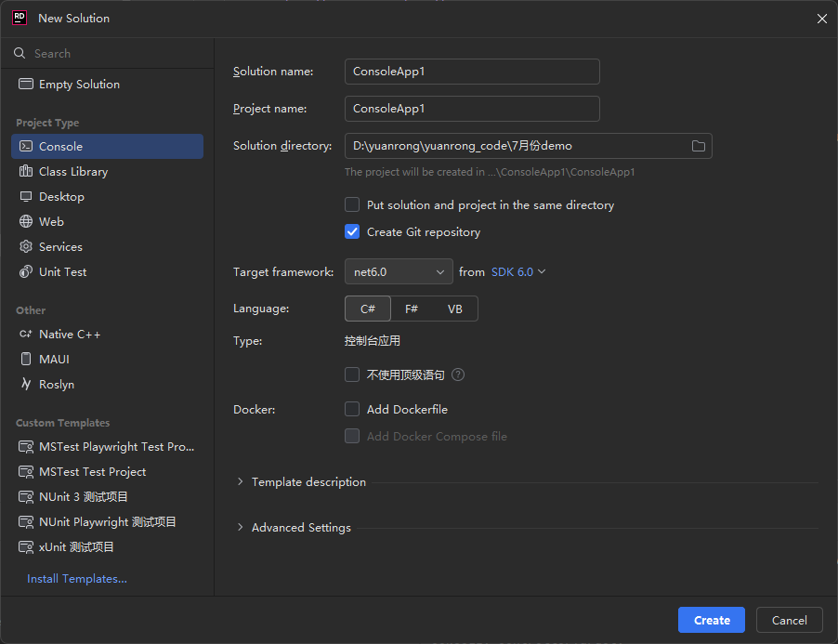Click the Create button
Image resolution: width=838 pixels, height=644 pixels.
click(x=712, y=620)
